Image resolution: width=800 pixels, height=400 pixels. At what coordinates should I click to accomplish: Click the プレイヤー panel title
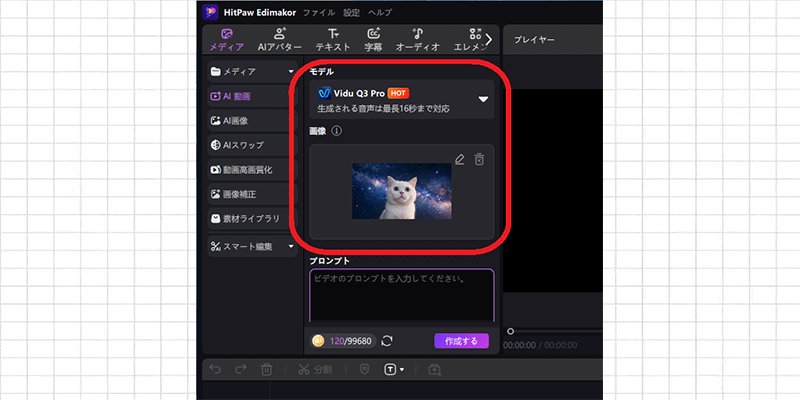[534, 40]
